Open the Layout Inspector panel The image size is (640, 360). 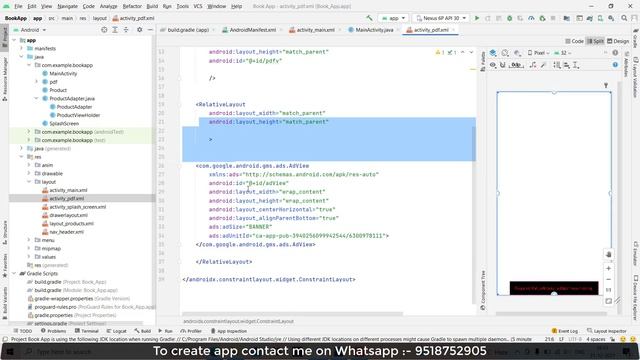click(x=607, y=331)
